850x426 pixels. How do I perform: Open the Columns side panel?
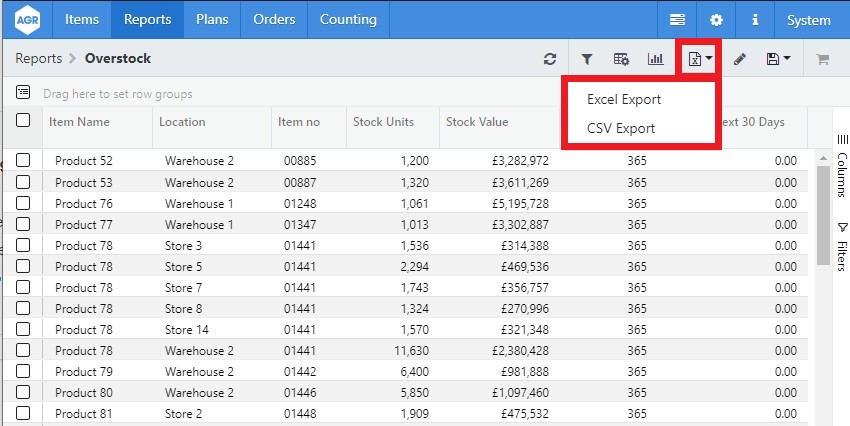pyautogui.click(x=842, y=167)
